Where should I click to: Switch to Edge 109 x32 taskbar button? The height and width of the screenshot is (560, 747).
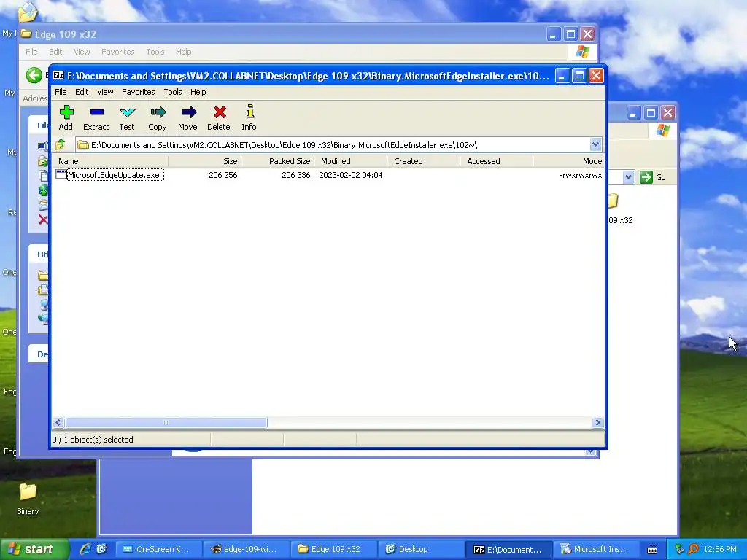click(334, 549)
